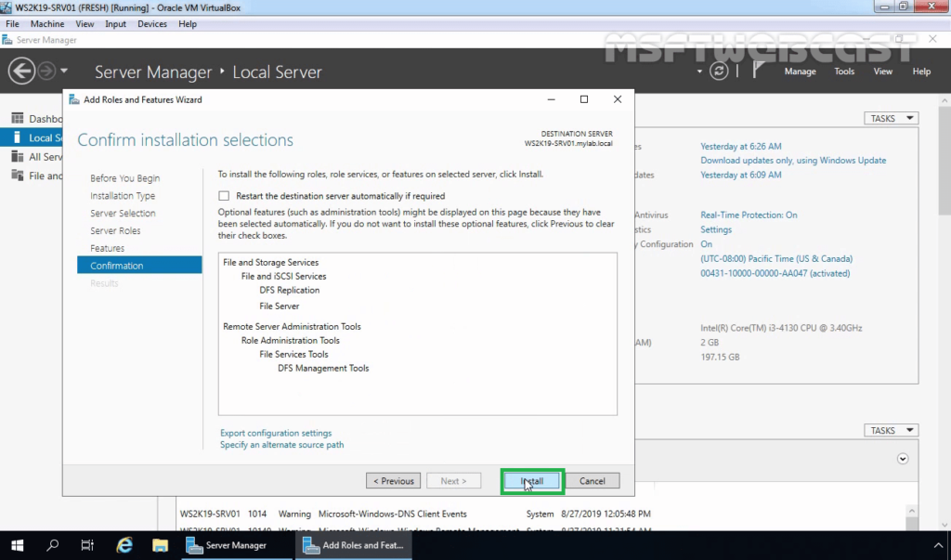The height and width of the screenshot is (560, 951).
Task: Go to Features step
Action: tap(108, 248)
